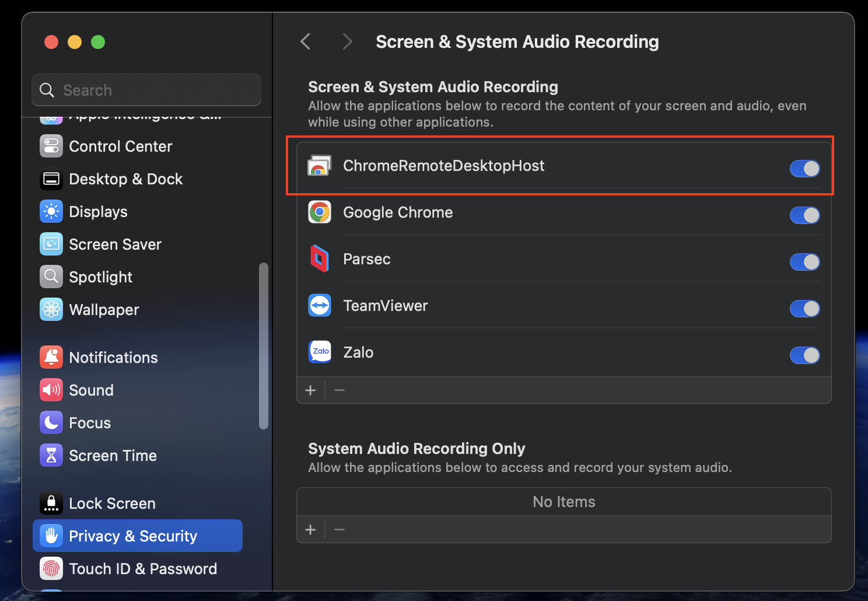868x601 pixels.
Task: Open Touch ID & Password settings
Action: point(138,569)
